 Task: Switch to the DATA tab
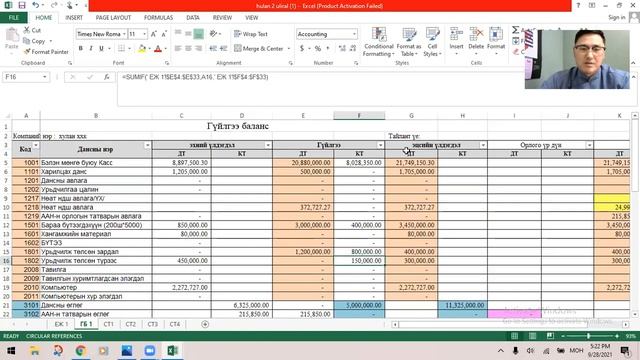[x=193, y=18]
